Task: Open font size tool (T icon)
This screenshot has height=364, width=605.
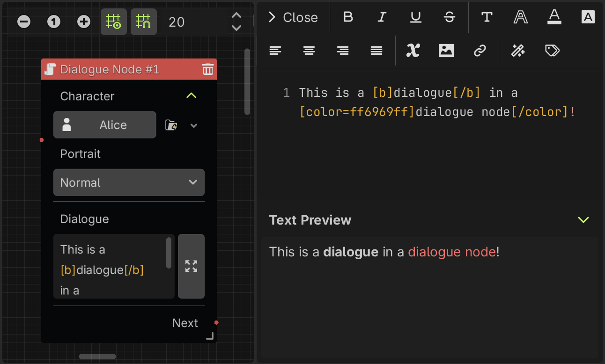Action: click(487, 17)
